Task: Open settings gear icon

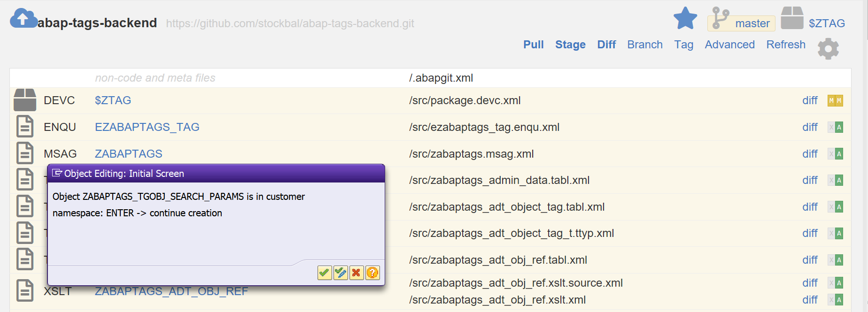Action: point(828,49)
